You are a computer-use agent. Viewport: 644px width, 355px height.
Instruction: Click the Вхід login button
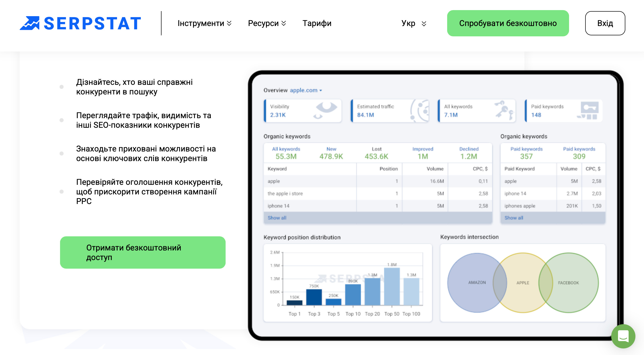pos(605,23)
